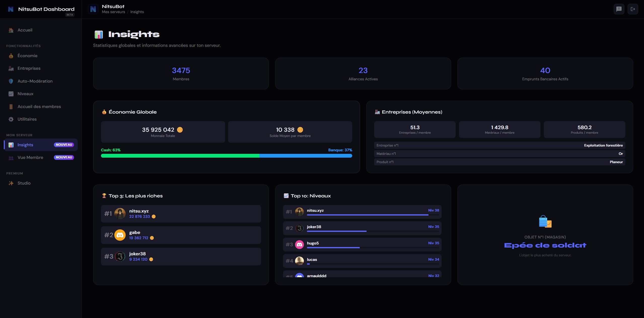Screen dimensions: 644x318
Task: Click the Cash versus Banque progress bar
Action: (226, 156)
